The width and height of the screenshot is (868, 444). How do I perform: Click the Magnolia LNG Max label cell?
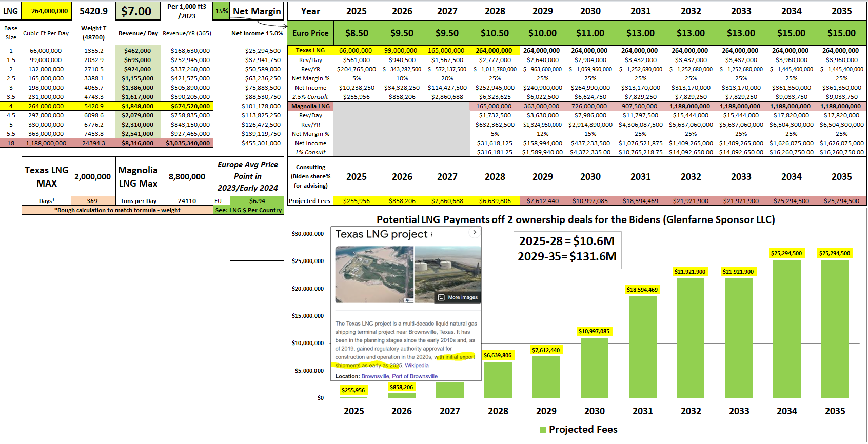[x=138, y=177]
